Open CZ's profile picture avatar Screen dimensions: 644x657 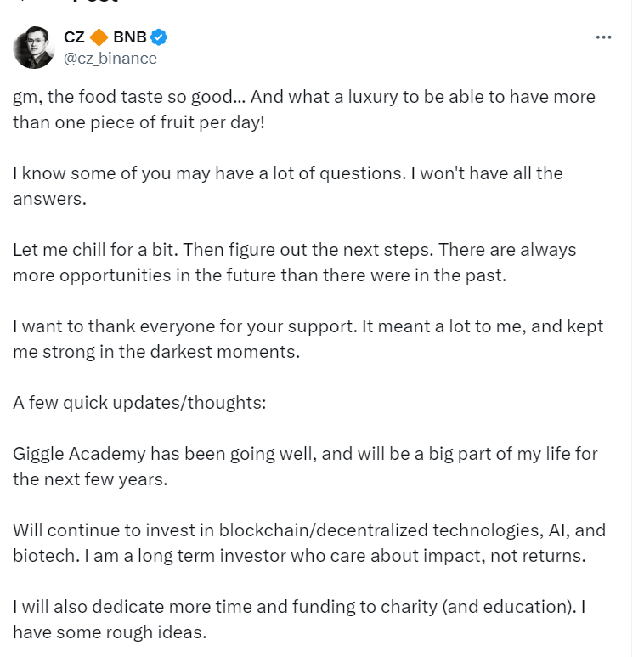click(33, 48)
